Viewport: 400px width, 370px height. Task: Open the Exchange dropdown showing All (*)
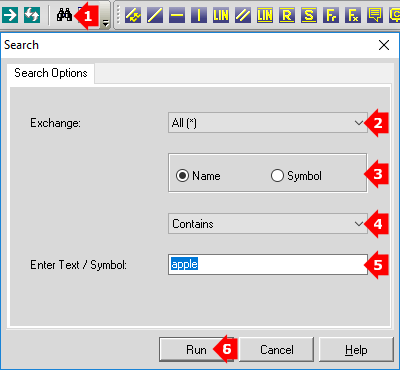tap(268, 123)
